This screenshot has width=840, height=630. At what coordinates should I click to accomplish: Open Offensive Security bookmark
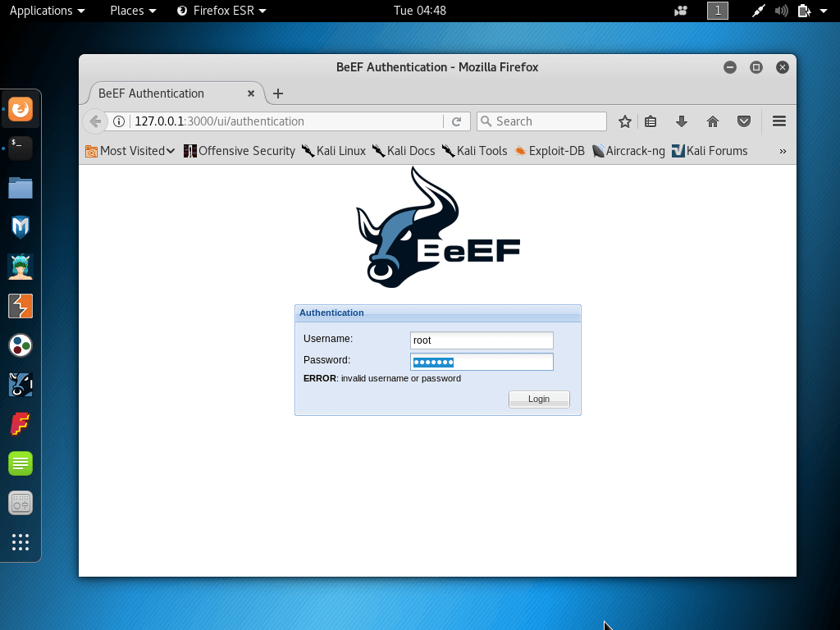pos(239,151)
